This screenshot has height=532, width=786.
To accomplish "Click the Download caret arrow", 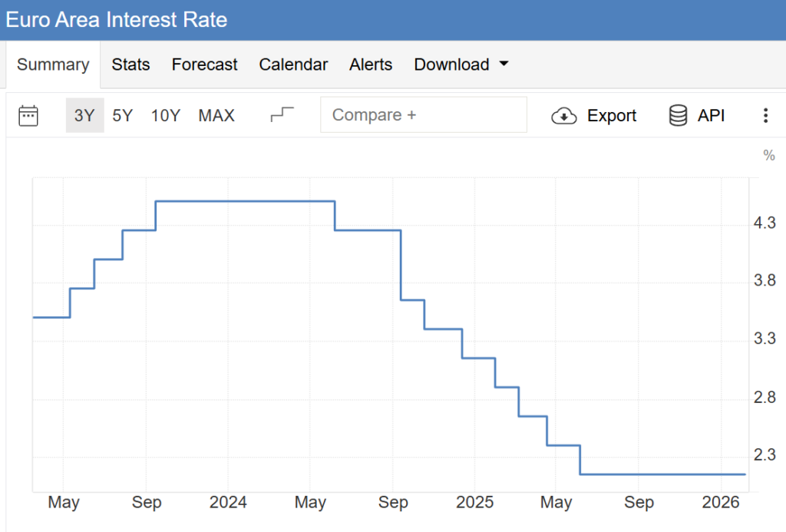I will 504,64.
